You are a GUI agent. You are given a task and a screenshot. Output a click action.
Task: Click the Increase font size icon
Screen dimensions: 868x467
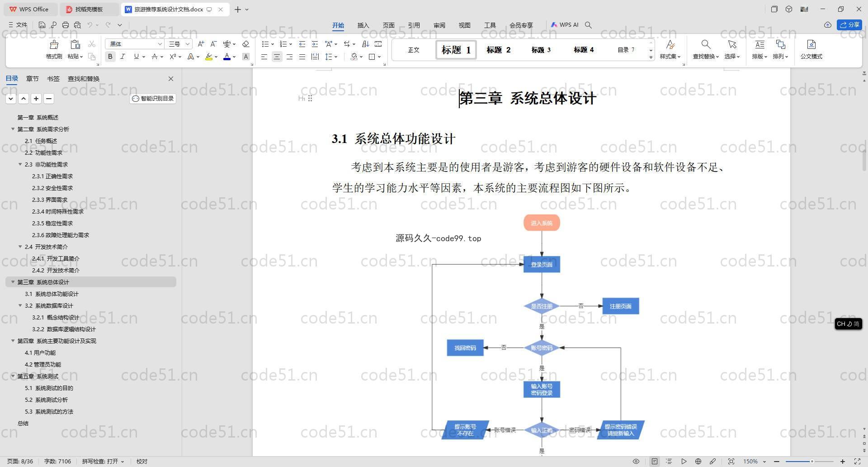pyautogui.click(x=201, y=44)
